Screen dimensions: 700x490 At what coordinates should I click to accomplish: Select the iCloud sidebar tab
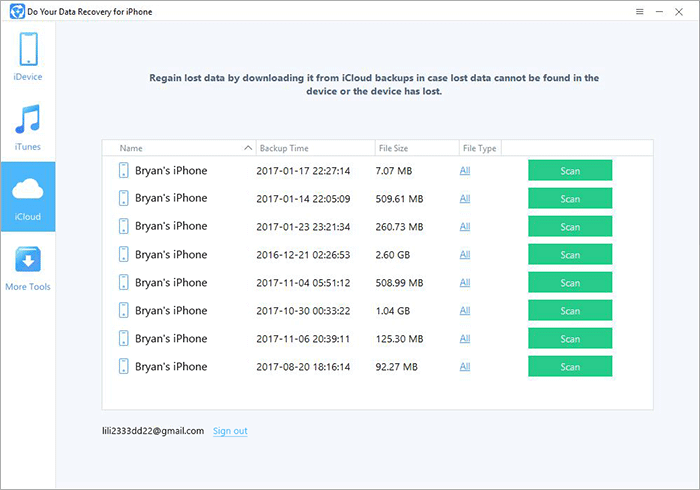[x=28, y=197]
